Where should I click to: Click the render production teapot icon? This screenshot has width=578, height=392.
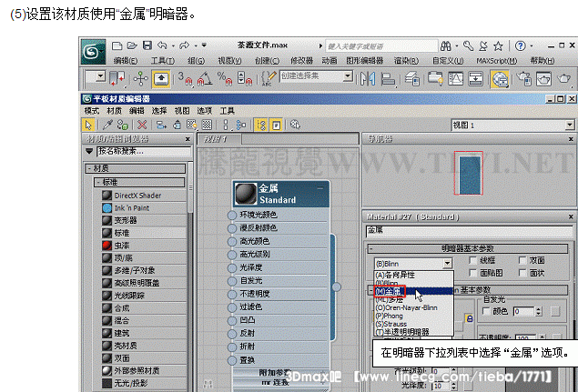pos(563,79)
